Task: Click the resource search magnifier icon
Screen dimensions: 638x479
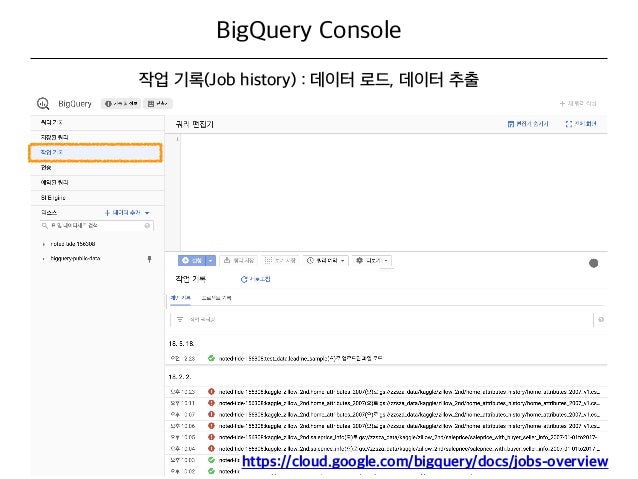Action: point(45,225)
